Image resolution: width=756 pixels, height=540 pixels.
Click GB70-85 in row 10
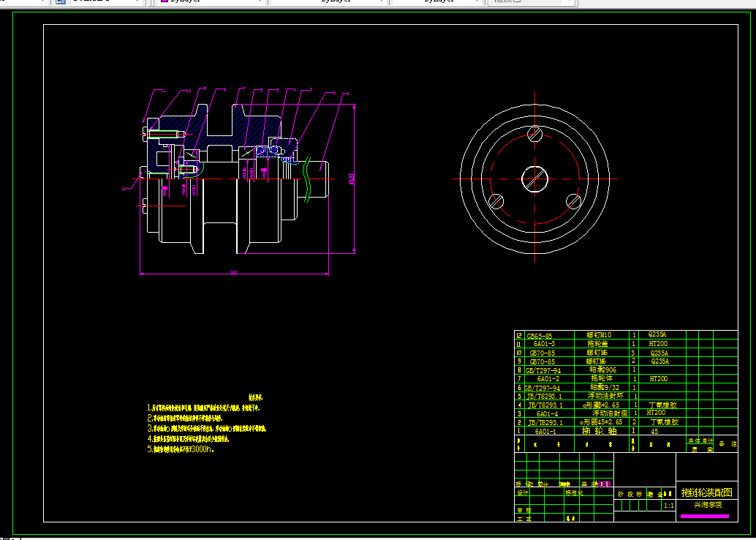543,353
